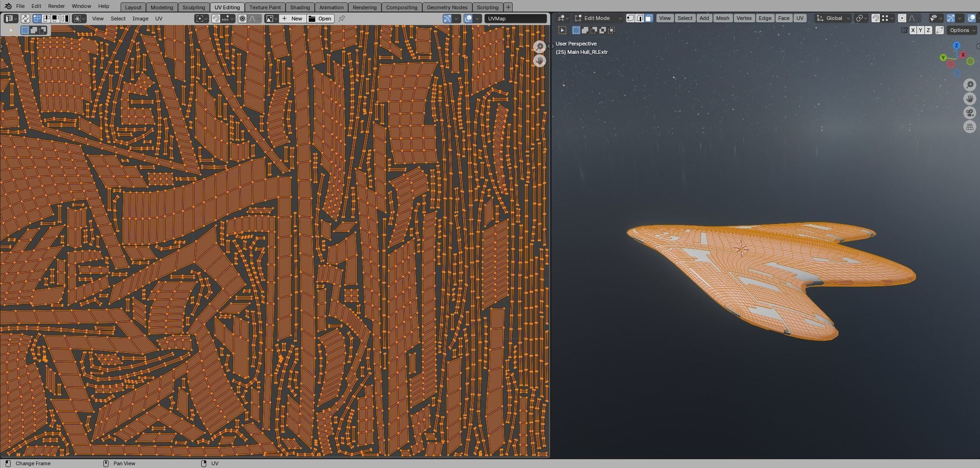Toggle snapping magnet in 3D viewport
980x468 pixels.
click(x=875, y=18)
